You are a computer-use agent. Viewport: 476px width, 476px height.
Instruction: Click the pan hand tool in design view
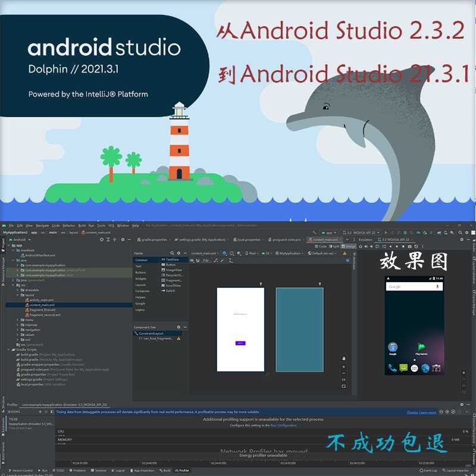tap(343, 358)
